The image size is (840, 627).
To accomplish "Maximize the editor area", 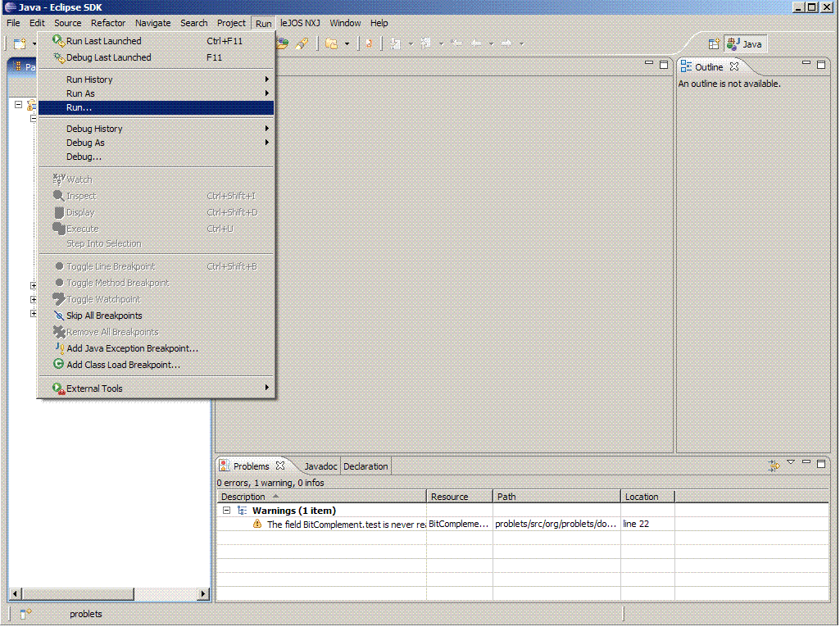I will click(664, 64).
